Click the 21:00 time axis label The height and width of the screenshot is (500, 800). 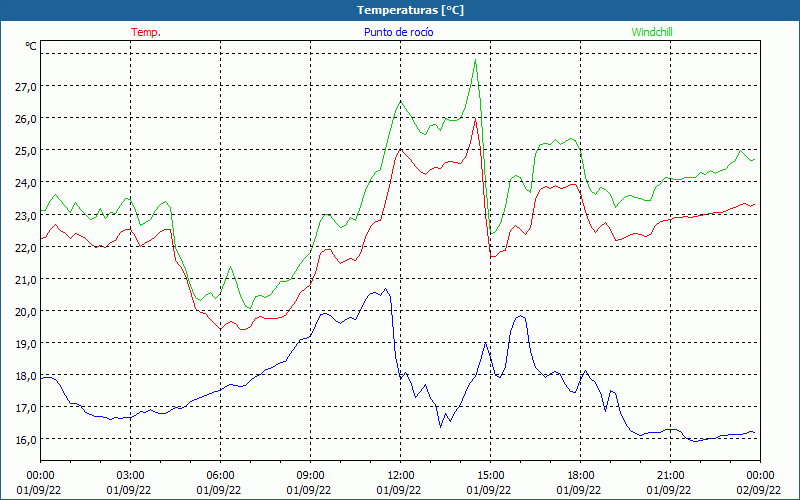point(670,476)
